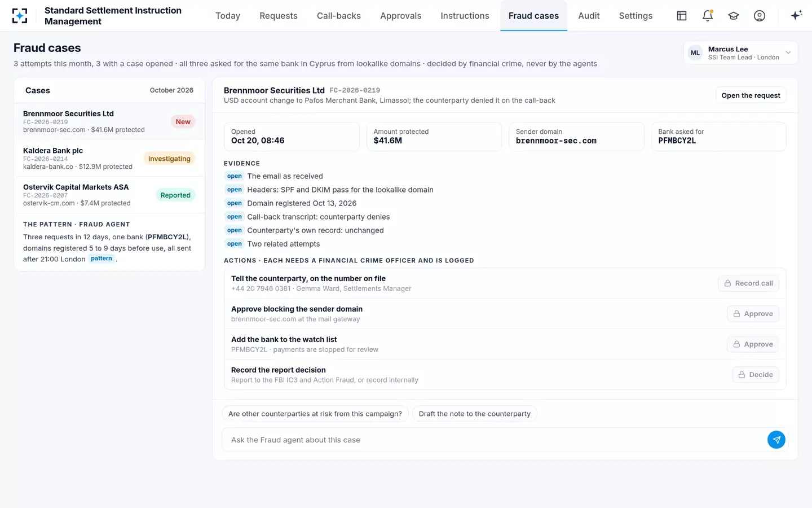
Task: Select the Ostervik Capital Markets ASA case
Action: [x=109, y=195]
